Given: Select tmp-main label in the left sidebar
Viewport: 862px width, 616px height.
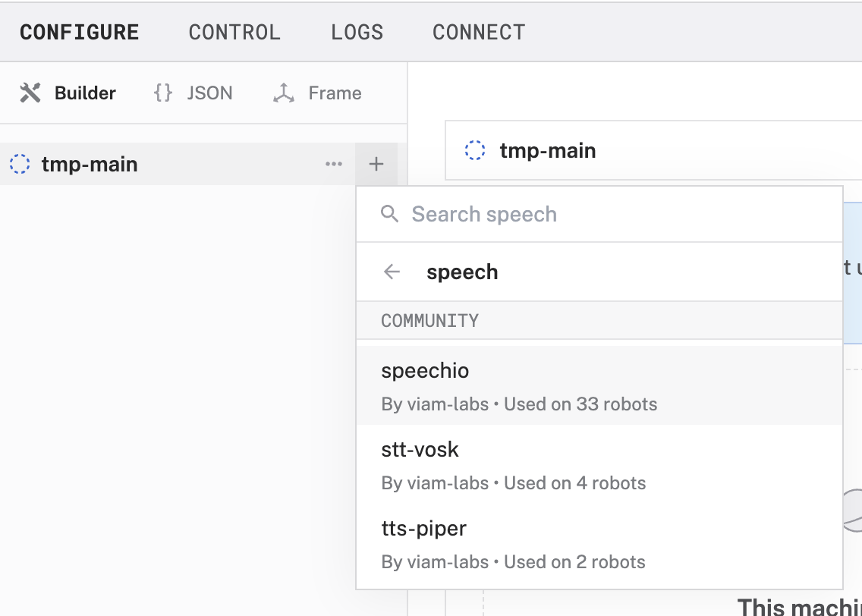Looking at the screenshot, I should click(90, 164).
